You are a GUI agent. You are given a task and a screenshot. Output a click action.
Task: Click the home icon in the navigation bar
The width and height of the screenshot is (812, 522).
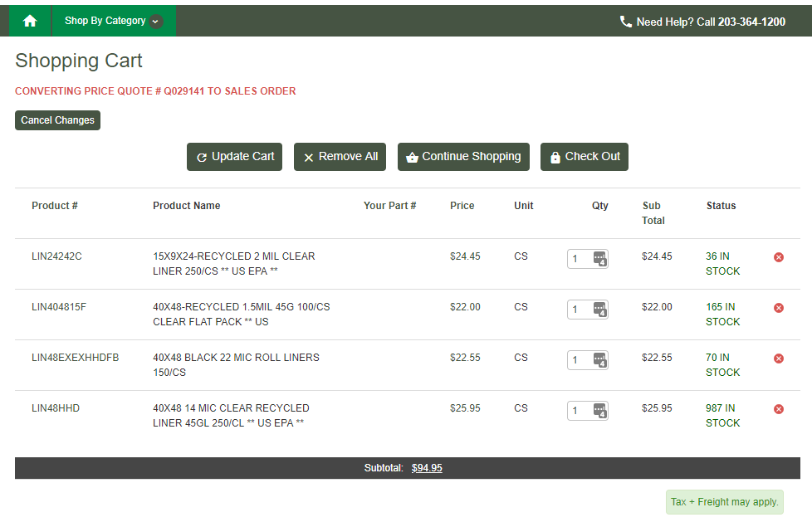(30, 20)
